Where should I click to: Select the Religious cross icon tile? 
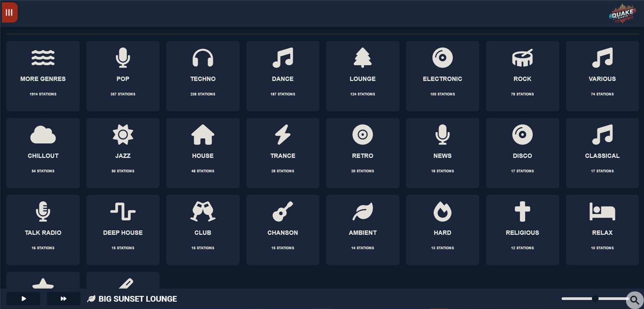tap(522, 230)
